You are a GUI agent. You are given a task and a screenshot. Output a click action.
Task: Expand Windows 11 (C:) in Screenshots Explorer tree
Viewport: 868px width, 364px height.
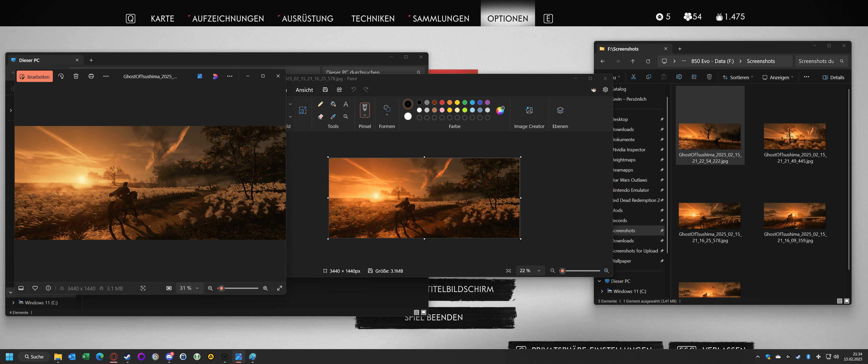602,291
